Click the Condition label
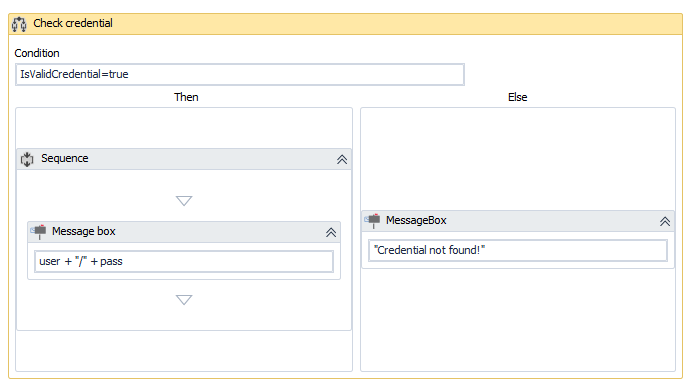The image size is (693, 390). (x=37, y=53)
